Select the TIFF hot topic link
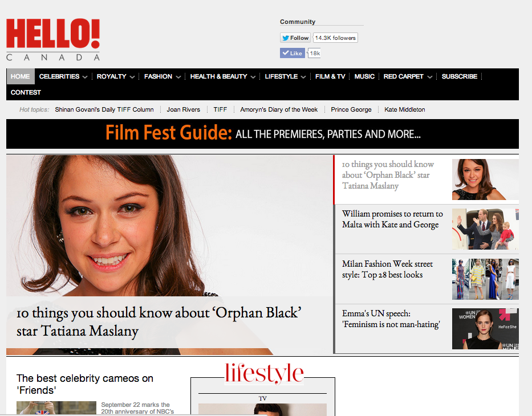The height and width of the screenshot is (416, 532). pos(220,109)
